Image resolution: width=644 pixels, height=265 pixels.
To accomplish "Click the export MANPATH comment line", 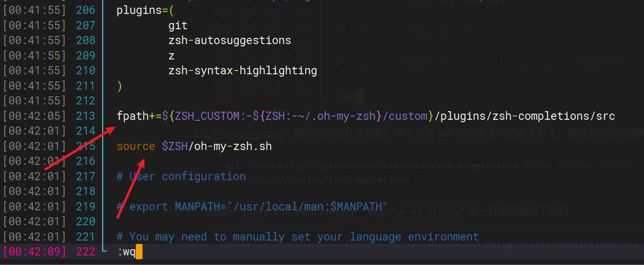I will pyautogui.click(x=252, y=207).
